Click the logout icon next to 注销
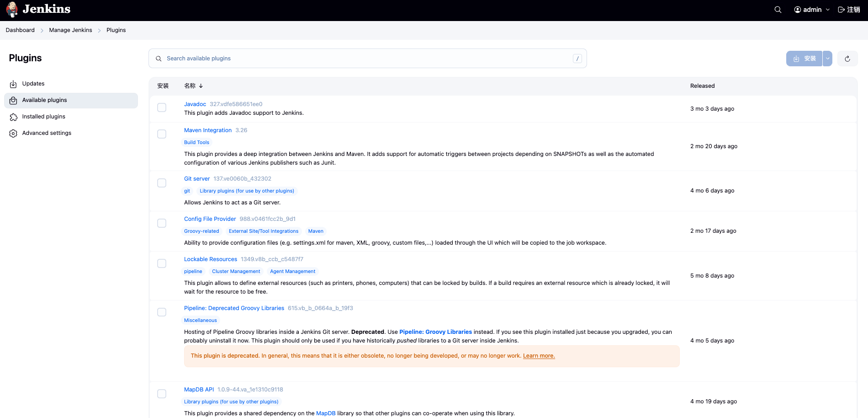This screenshot has width=868, height=418. pos(842,10)
